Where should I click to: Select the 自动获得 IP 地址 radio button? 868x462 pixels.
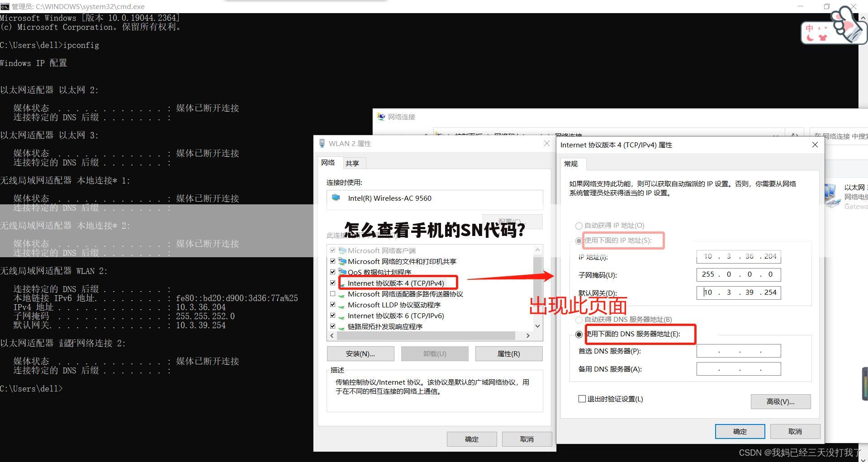tap(579, 226)
